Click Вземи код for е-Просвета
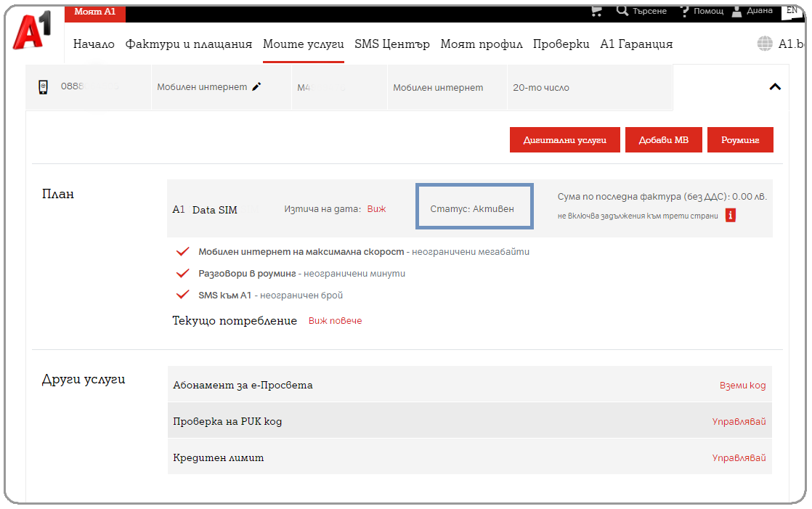 coord(742,386)
